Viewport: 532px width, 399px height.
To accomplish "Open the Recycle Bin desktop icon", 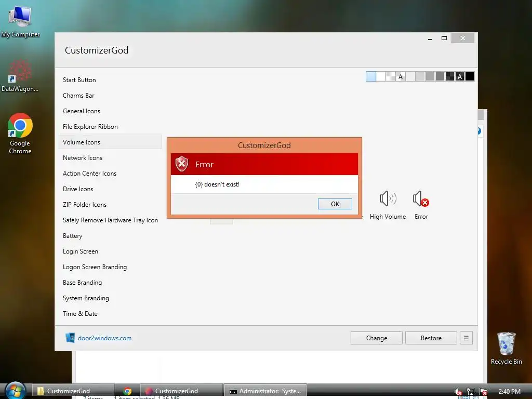I will 506,348.
